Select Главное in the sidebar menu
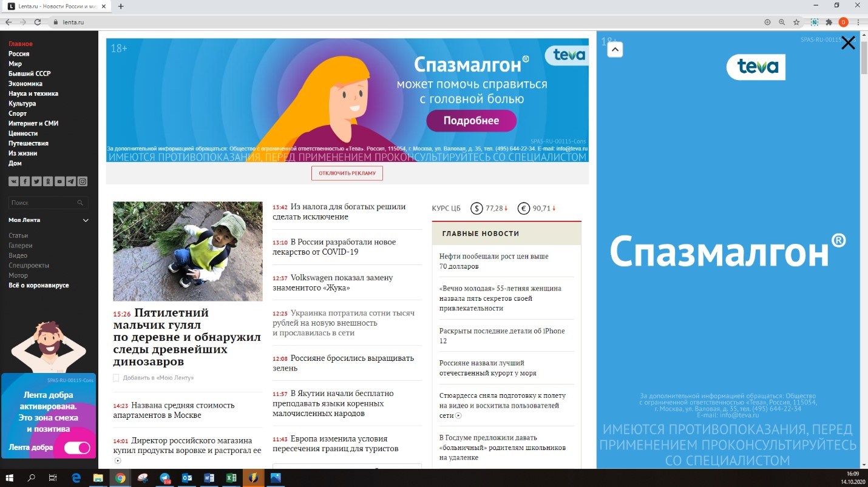Image resolution: width=868 pixels, height=487 pixels. [21, 44]
